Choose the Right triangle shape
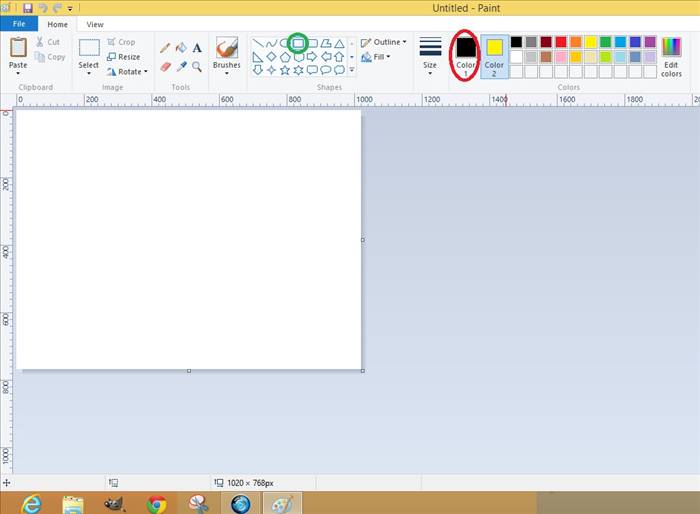Screen dimensions: 700x514 [258, 57]
